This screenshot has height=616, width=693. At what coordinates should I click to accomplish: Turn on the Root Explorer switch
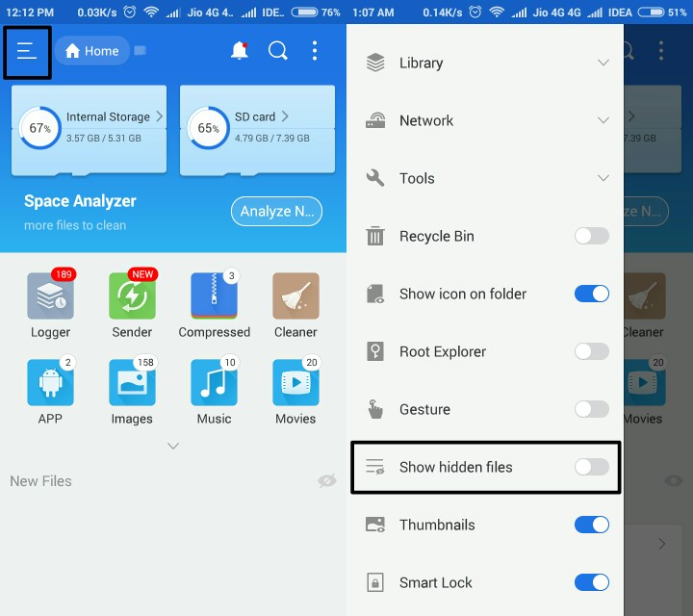coord(592,351)
